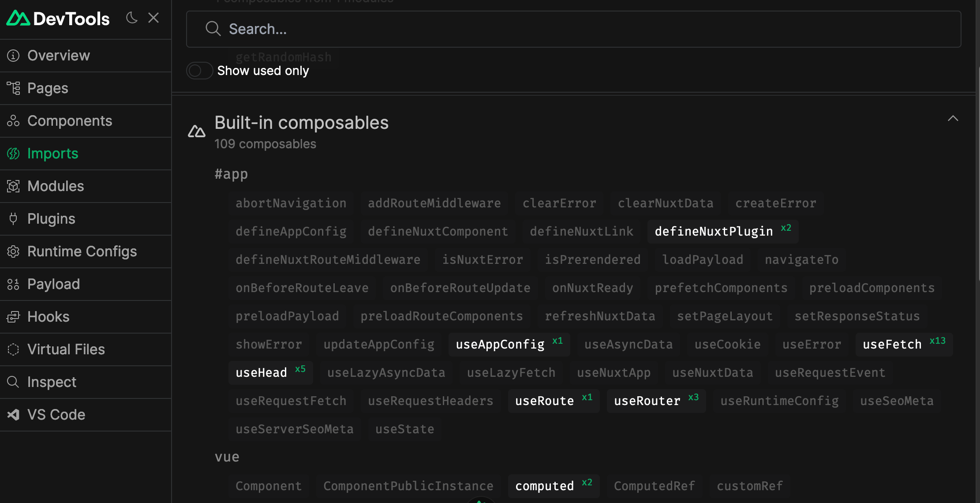Select the useHead composable badge
The width and height of the screenshot is (980, 503).
point(270,372)
